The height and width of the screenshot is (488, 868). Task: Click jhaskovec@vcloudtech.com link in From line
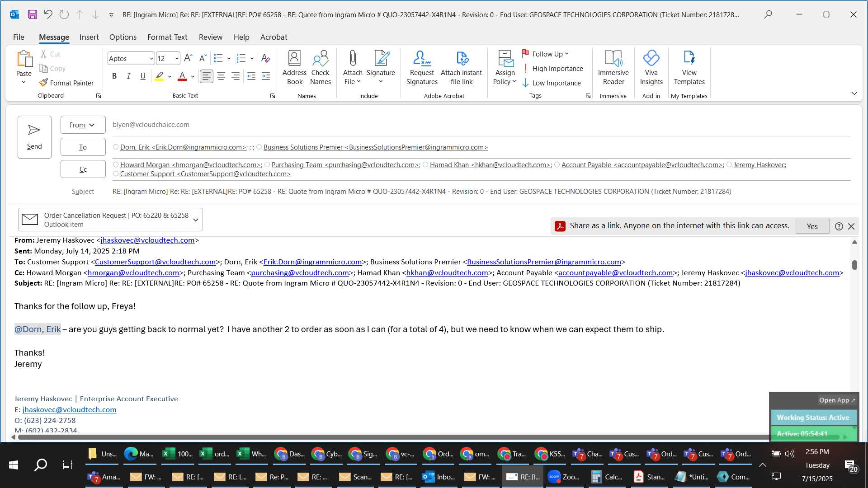coord(147,240)
